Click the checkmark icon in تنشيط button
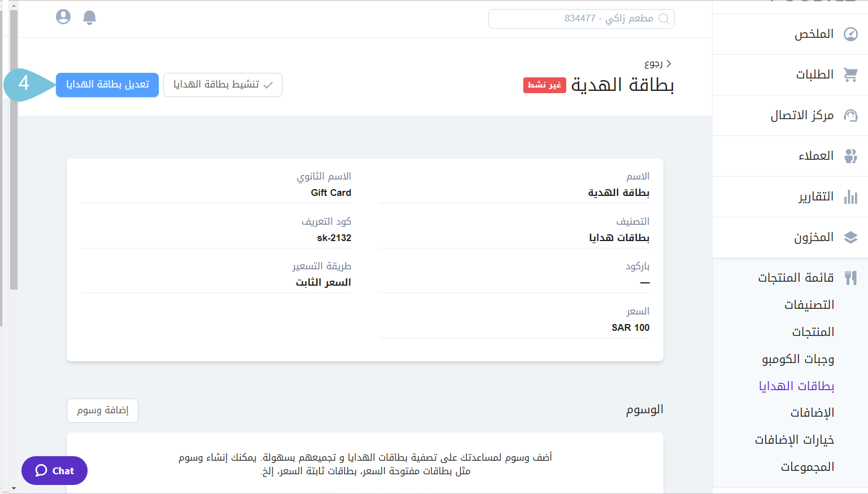This screenshot has width=868, height=494. click(268, 85)
